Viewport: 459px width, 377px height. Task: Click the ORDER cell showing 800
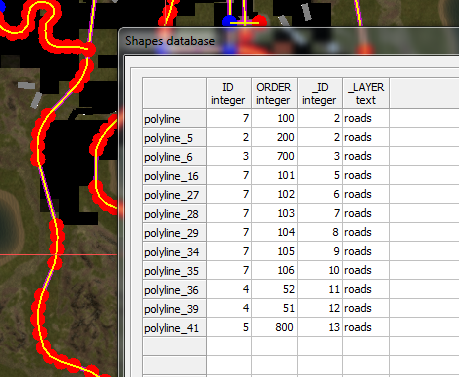click(x=274, y=327)
